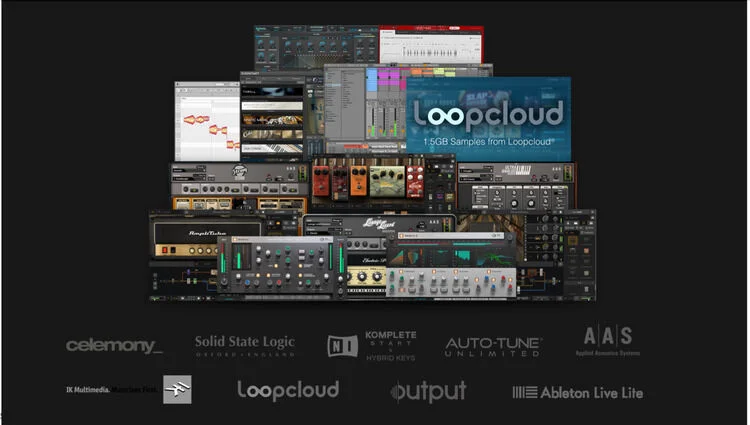Click the Ableton Live Lite logo

pos(578,393)
